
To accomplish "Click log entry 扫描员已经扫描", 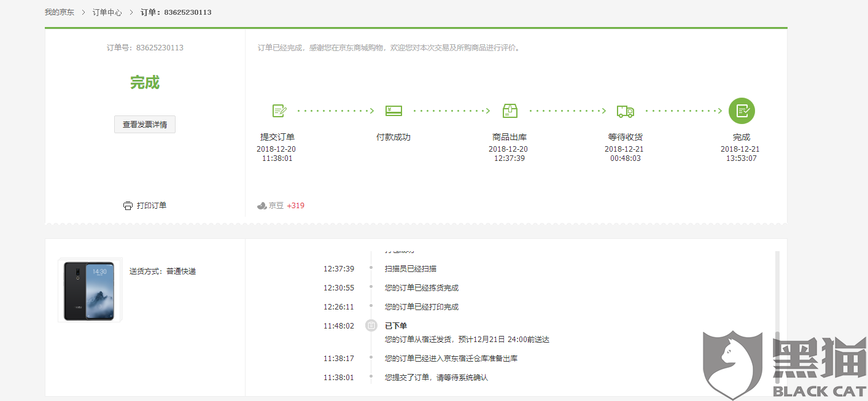I will pyautogui.click(x=411, y=269).
